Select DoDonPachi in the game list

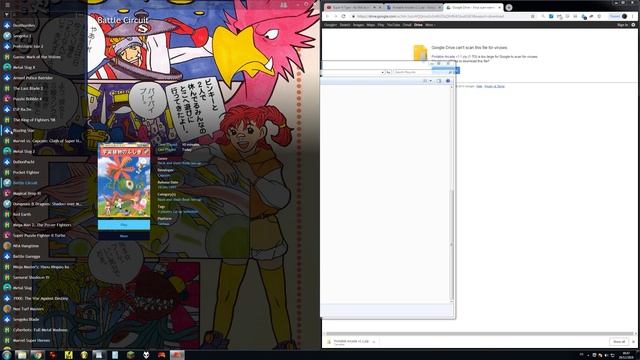[x=23, y=162]
